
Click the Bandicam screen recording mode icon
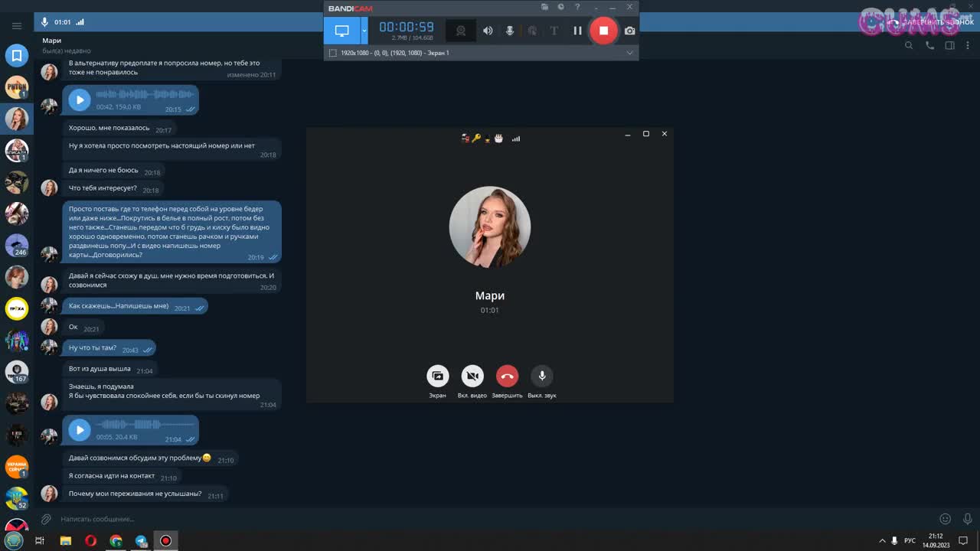tap(341, 31)
